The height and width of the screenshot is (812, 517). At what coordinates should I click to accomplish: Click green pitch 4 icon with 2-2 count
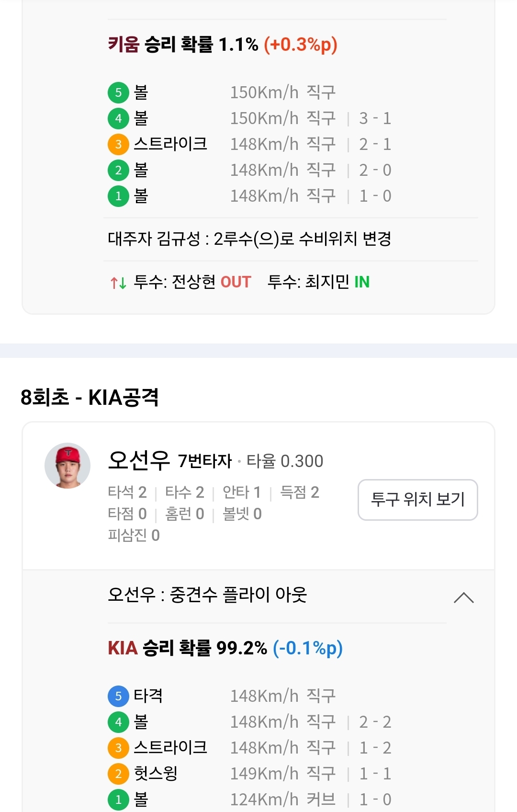pos(118,722)
